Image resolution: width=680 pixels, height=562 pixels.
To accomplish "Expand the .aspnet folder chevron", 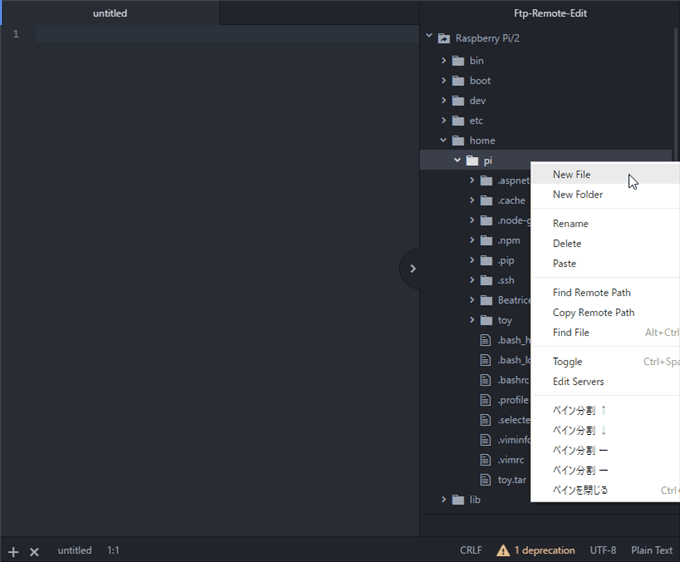I will pyautogui.click(x=472, y=180).
